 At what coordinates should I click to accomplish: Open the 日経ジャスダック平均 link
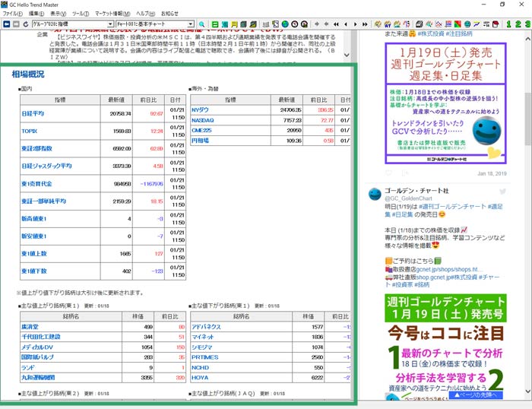point(46,166)
